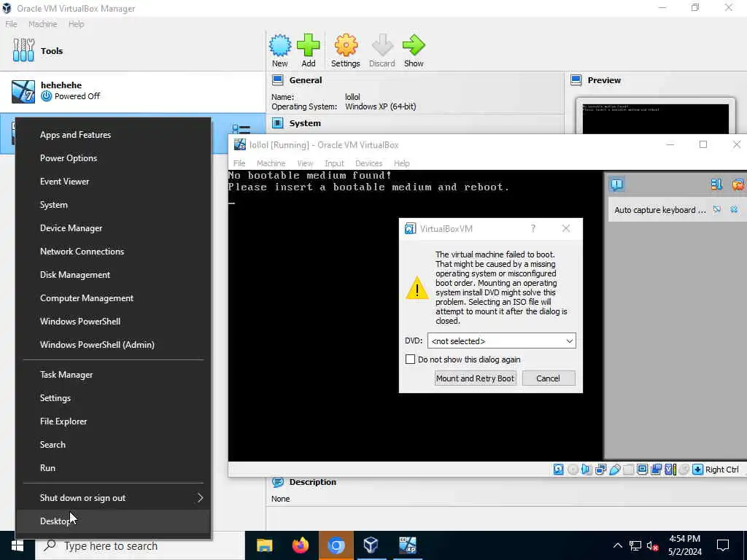Open machine Settings from the Manager toolbar

click(345, 50)
